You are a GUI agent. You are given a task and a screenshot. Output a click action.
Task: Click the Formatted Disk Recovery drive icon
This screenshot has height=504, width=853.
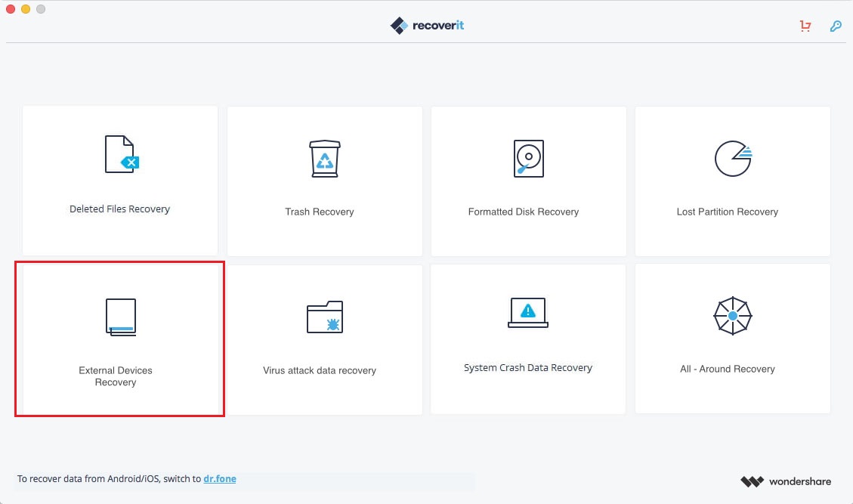pos(529,159)
